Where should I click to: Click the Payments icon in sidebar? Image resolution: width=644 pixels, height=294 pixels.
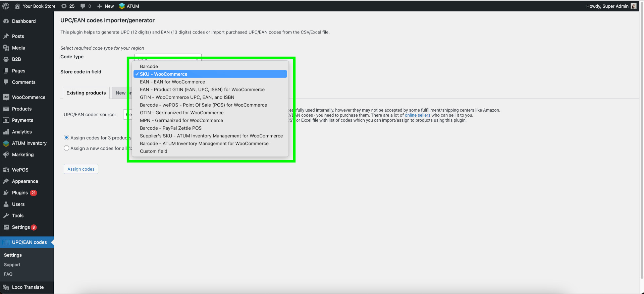pos(6,120)
